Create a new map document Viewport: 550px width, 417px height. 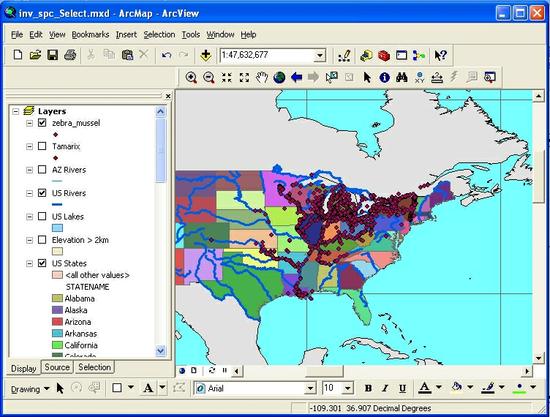(x=18, y=55)
